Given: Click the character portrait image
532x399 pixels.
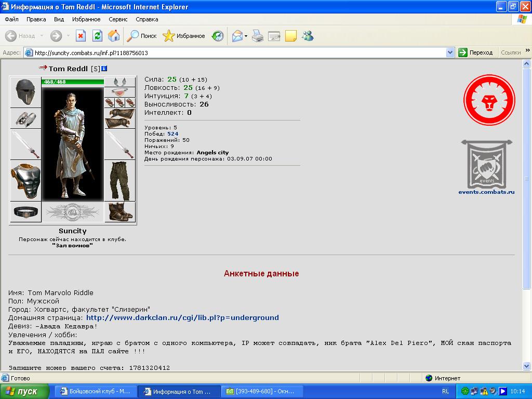Looking at the screenshot, I should tap(73, 143).
